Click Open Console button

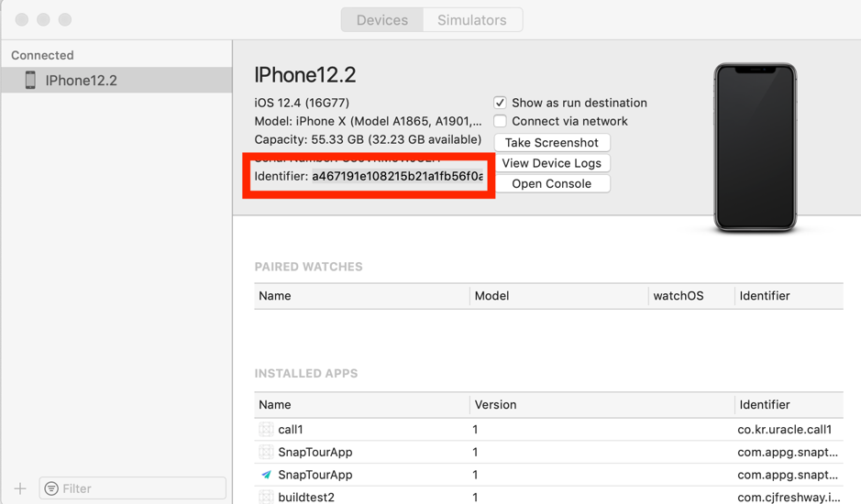[552, 184]
